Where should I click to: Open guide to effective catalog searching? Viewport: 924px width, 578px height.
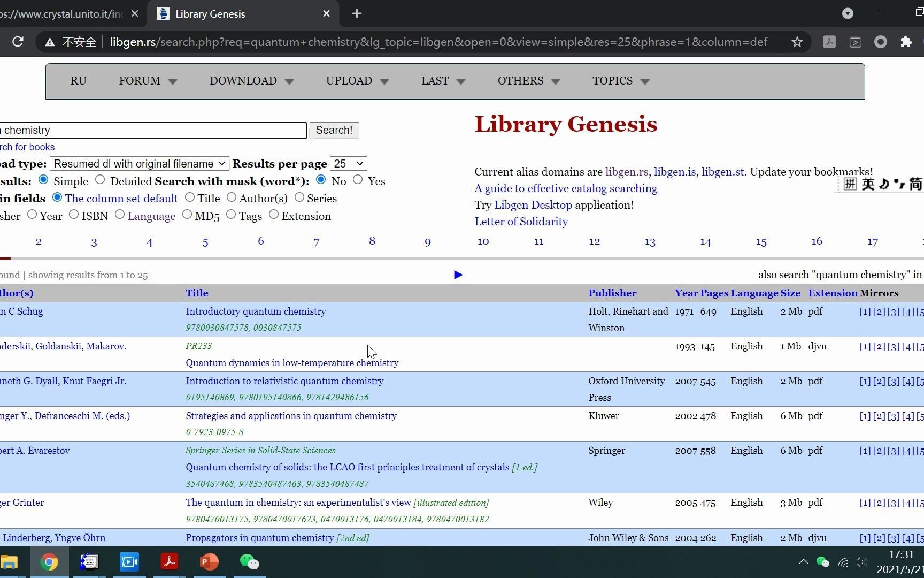pyautogui.click(x=566, y=188)
